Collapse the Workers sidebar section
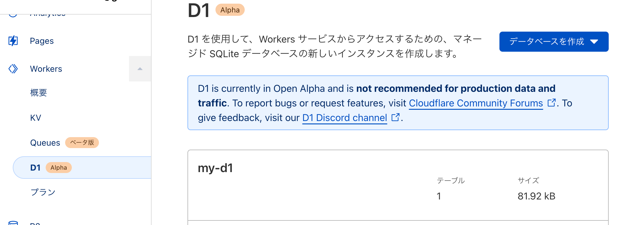Viewport: 644px width, 225px height. point(140,69)
